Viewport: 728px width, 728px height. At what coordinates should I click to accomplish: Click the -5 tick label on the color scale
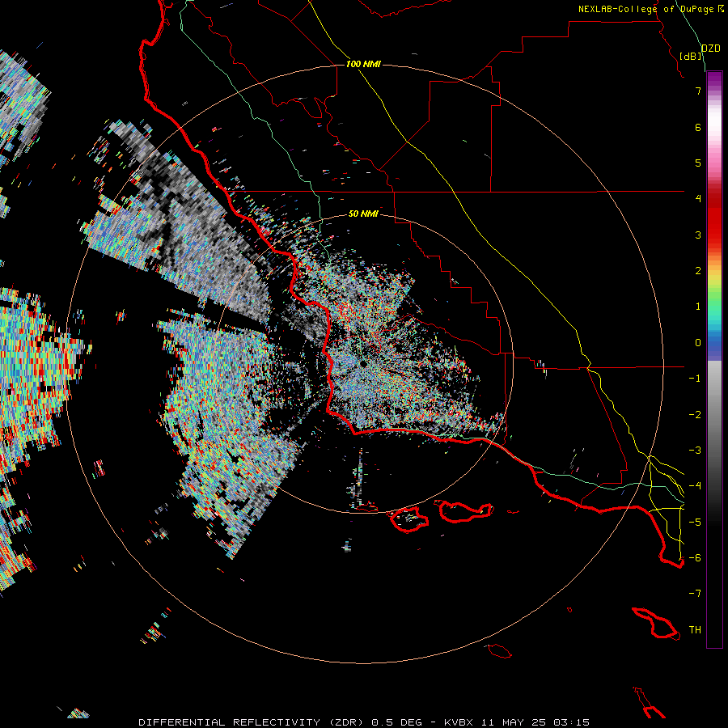(695, 523)
